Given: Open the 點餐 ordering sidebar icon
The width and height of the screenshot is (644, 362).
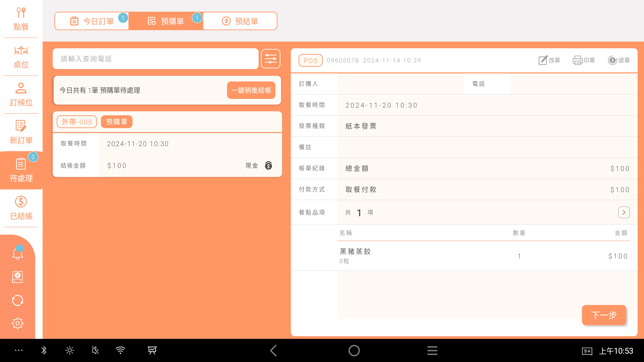Looking at the screenshot, I should coord(21,19).
